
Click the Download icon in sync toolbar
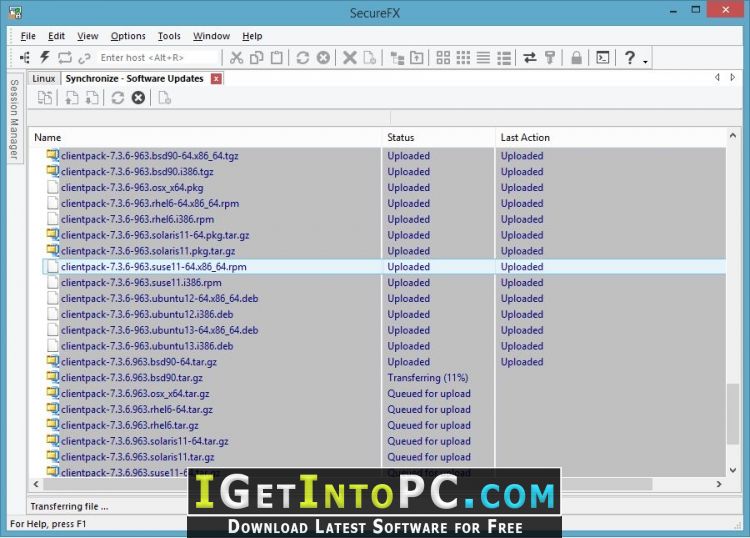tap(92, 98)
